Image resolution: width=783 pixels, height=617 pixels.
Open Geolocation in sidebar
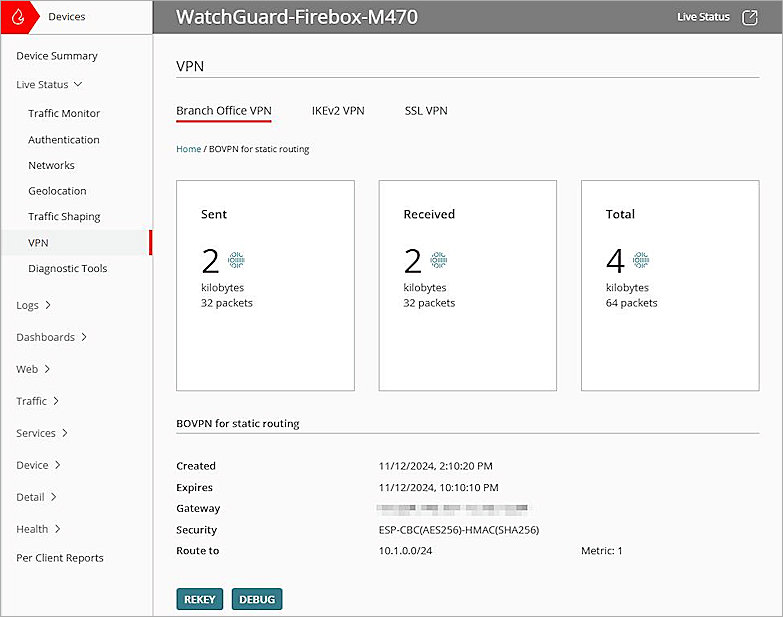click(x=57, y=191)
